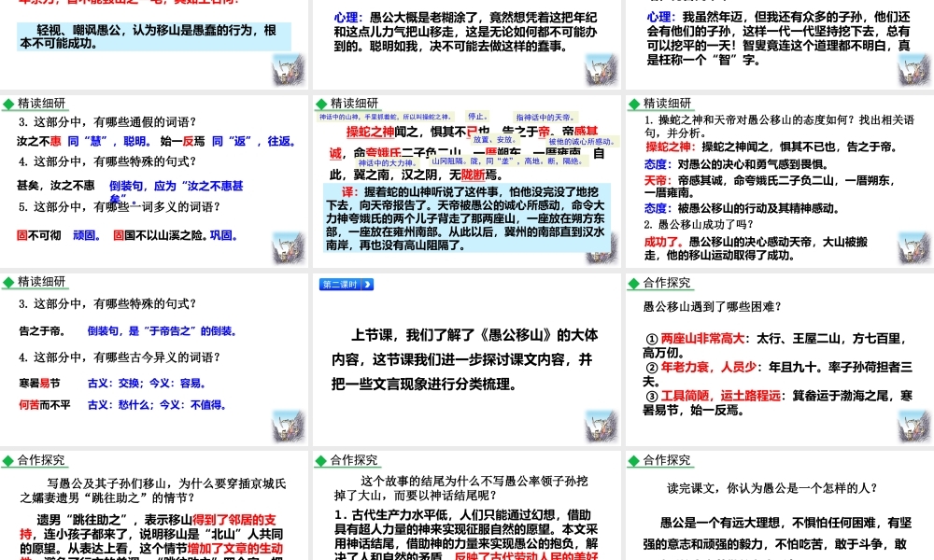The height and width of the screenshot is (560, 934).
Task: Click the arrow icon beside 第二课时
Action: click(x=368, y=285)
